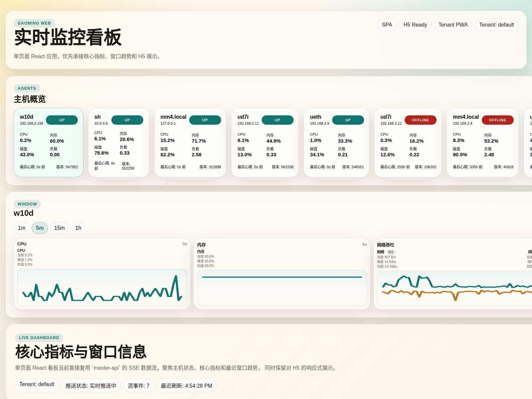Click the 推送状态 status chip

tap(91, 386)
